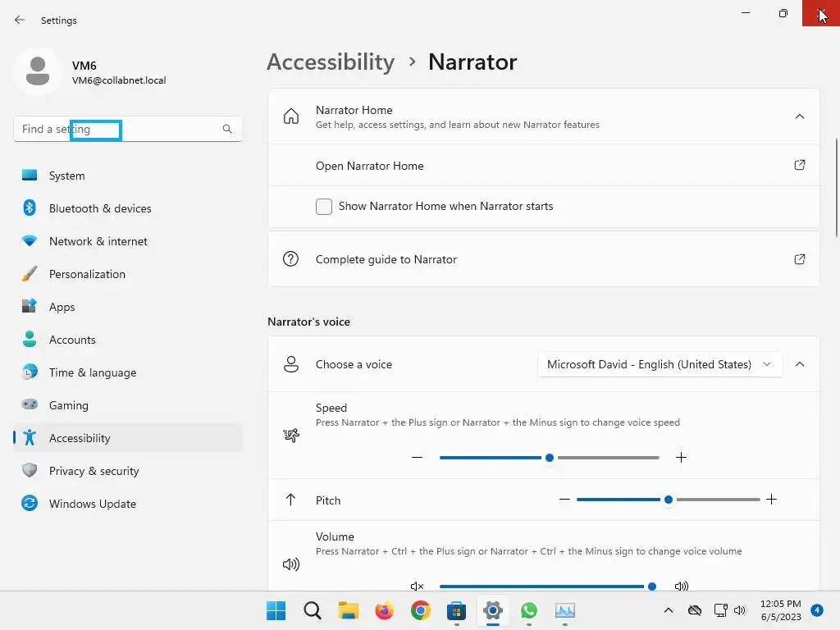This screenshot has width=840, height=630.
Task: Click the muted speaker icon beside Volume slider
Action: 418,587
